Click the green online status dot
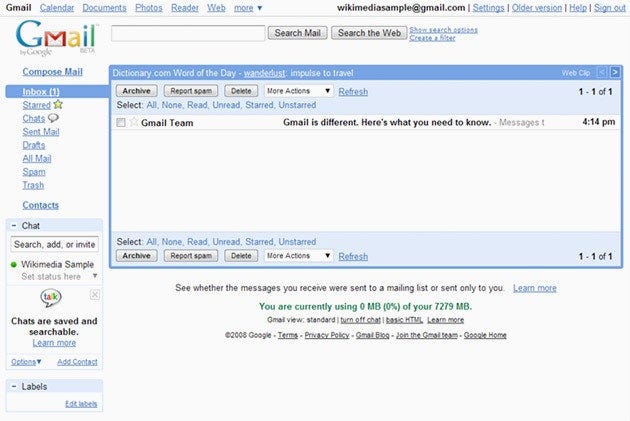The image size is (630, 421). (14, 264)
